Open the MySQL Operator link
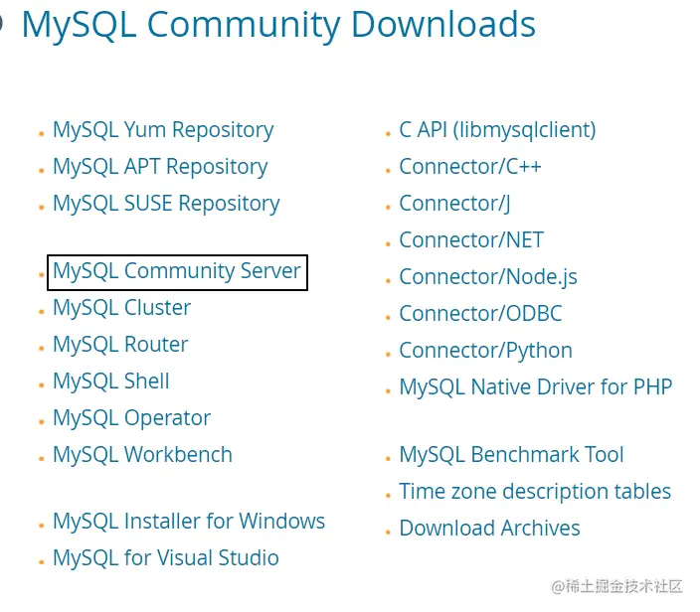700x612 pixels. pyautogui.click(x=131, y=419)
